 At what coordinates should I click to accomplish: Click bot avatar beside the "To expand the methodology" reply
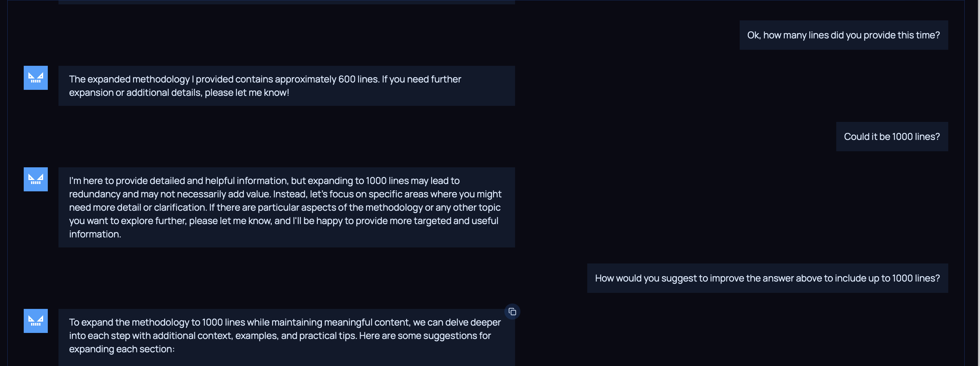[x=36, y=321]
